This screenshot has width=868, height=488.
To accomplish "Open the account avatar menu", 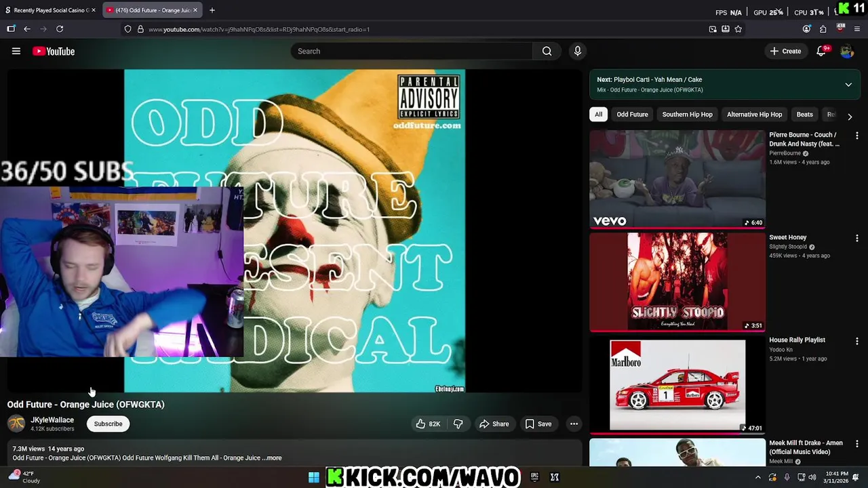I will tap(847, 51).
